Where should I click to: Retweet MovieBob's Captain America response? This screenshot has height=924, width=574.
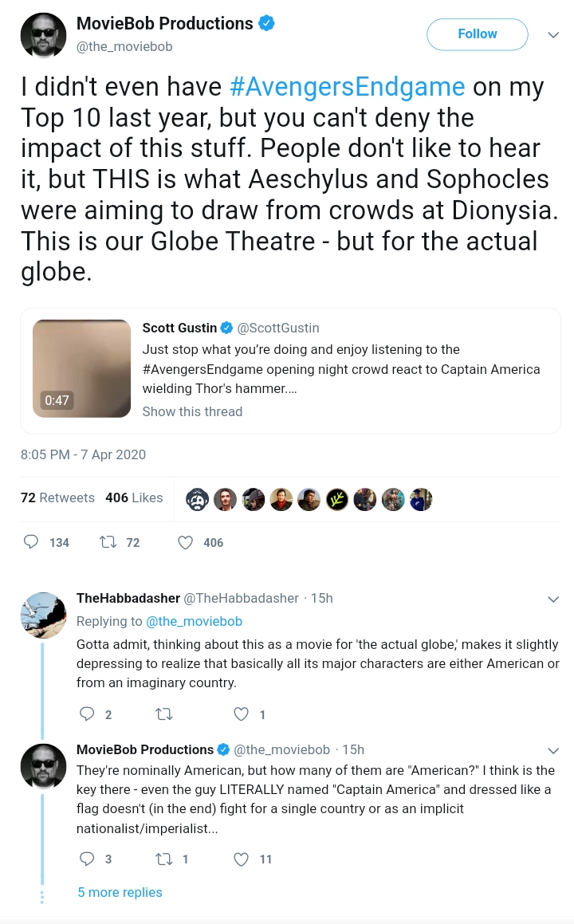(x=164, y=859)
